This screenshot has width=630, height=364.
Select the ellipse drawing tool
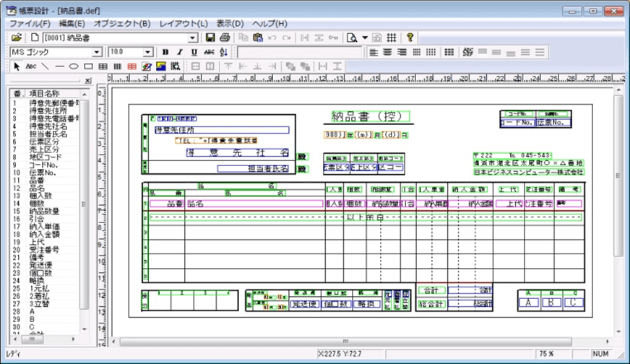click(x=74, y=66)
